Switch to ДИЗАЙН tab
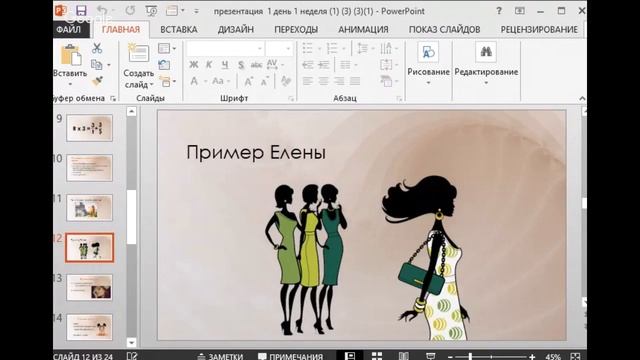The height and width of the screenshot is (360, 640). tap(236, 29)
